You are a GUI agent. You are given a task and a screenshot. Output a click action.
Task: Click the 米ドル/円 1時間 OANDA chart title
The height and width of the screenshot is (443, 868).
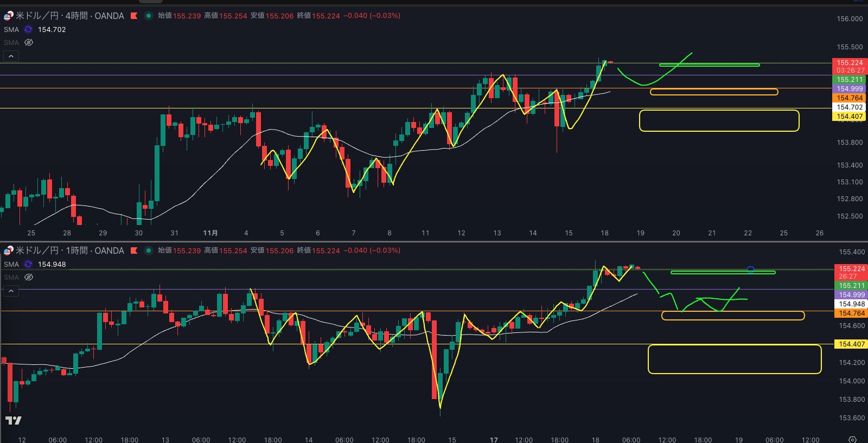click(69, 251)
